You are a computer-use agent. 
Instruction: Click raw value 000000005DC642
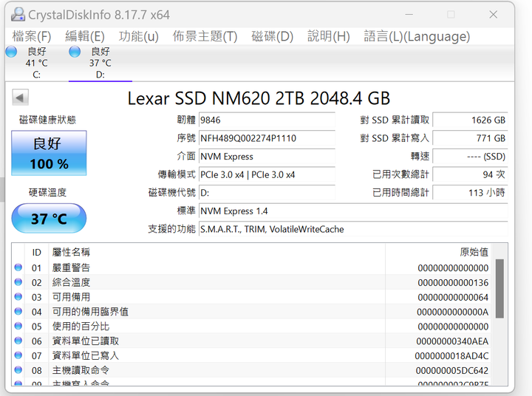(452, 371)
